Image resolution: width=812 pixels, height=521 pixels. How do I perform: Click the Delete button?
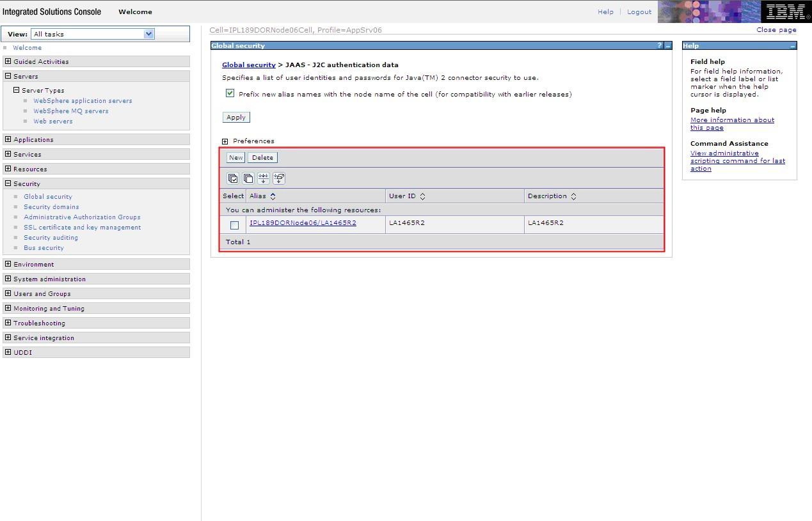(x=262, y=158)
